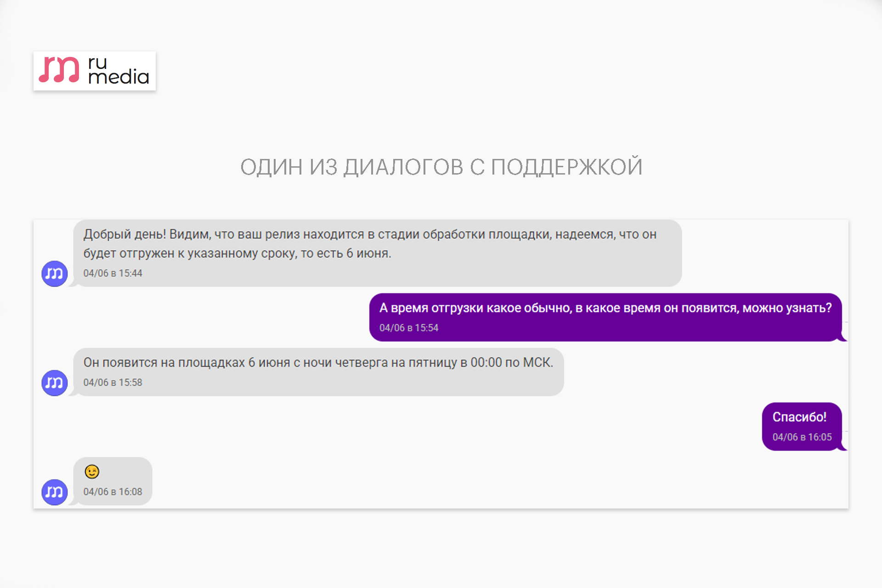Click the gray emoji message bubble
This screenshot has width=882, height=588.
click(x=113, y=481)
